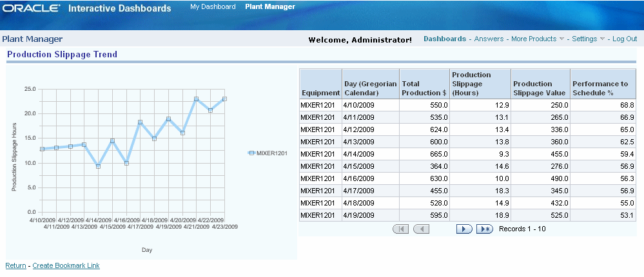
Task: Click performance to schedule value 68.8
Action: click(x=603, y=105)
